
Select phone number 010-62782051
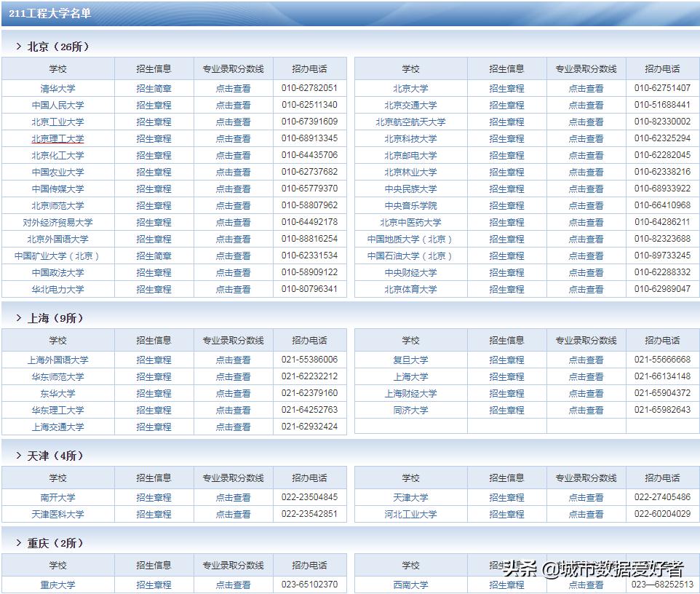[x=309, y=88]
